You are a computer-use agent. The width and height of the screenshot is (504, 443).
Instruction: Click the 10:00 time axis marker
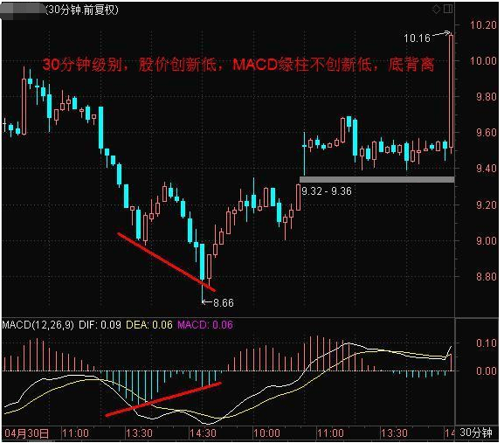point(266,433)
